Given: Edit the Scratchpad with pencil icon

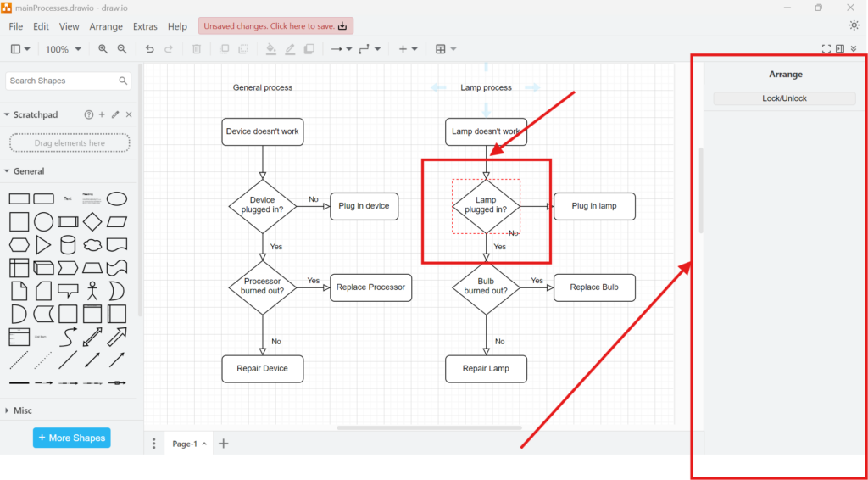Looking at the screenshot, I should pyautogui.click(x=115, y=114).
